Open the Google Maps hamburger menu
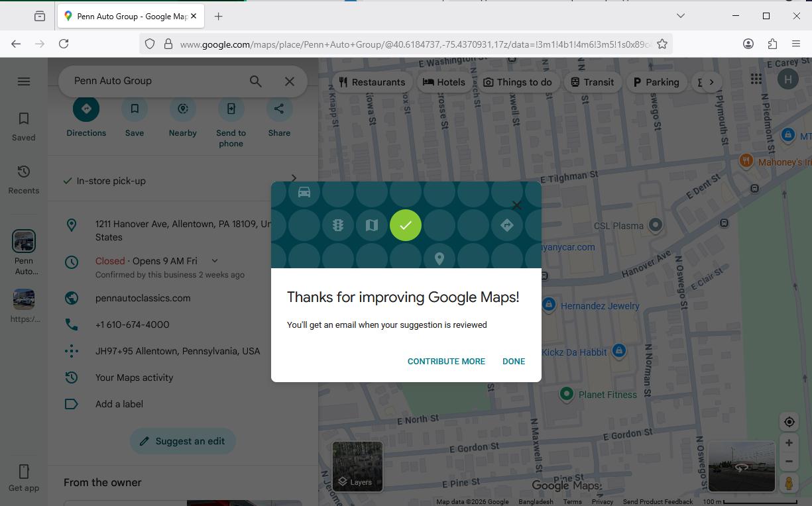The height and width of the screenshot is (506, 812). [x=24, y=81]
